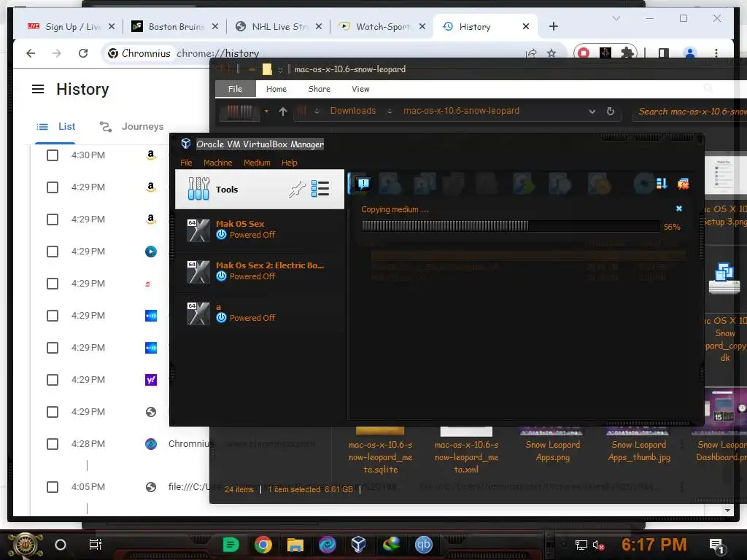
Task: Switch to the Boston Bruins tab
Action: pos(174,27)
